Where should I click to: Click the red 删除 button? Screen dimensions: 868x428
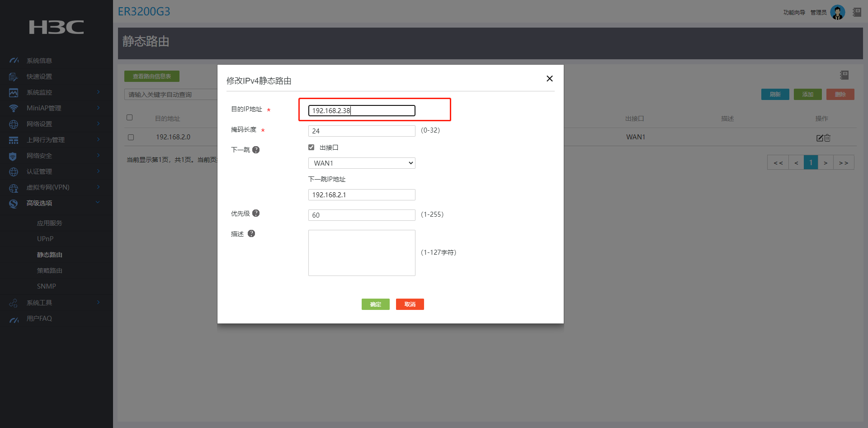coord(840,94)
